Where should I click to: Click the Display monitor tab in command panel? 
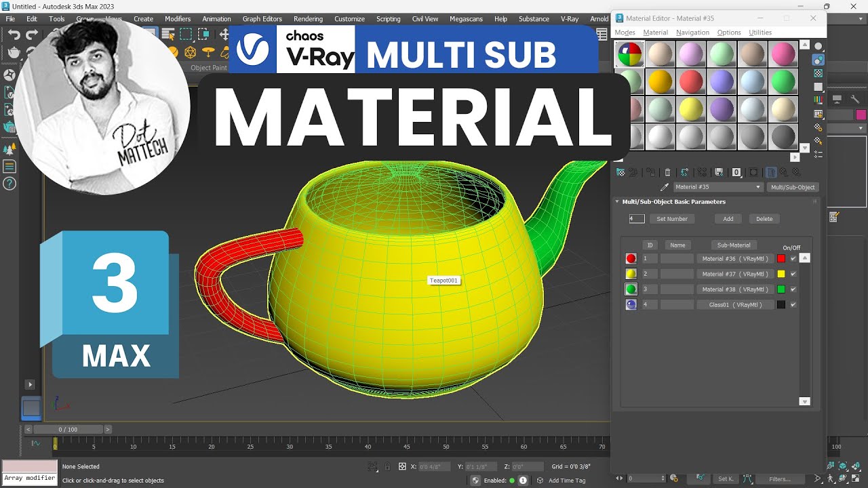pos(837,99)
